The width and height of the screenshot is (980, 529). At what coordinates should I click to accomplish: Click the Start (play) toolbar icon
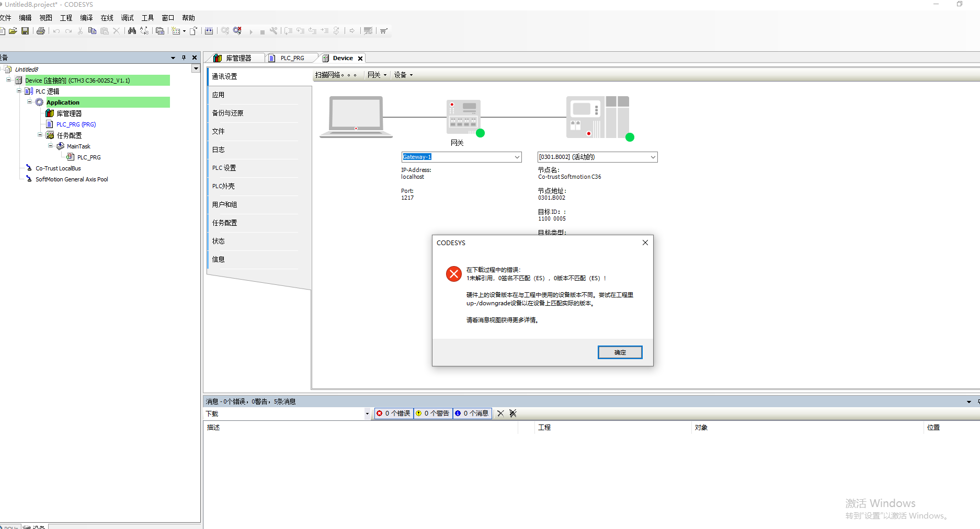pos(251,31)
